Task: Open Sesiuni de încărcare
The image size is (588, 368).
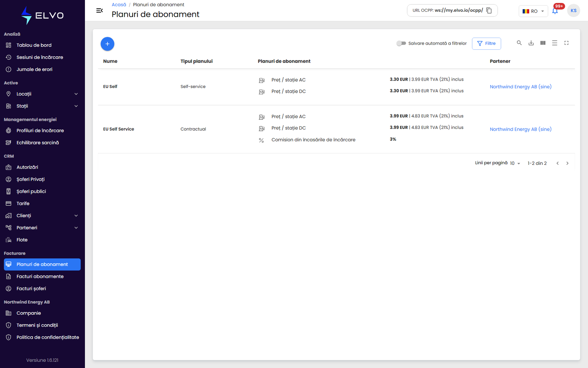Action: 42,57
